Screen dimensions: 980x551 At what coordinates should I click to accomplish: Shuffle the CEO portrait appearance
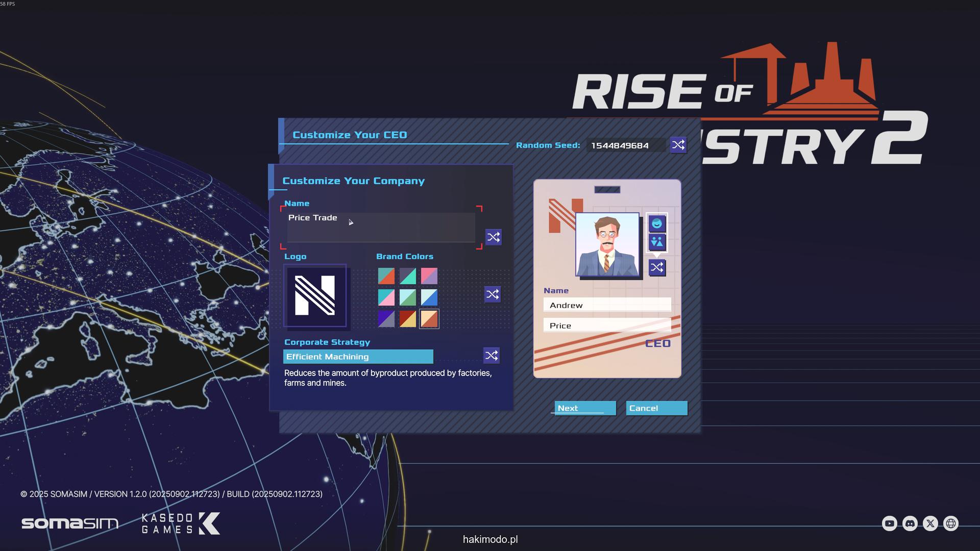[x=657, y=267]
